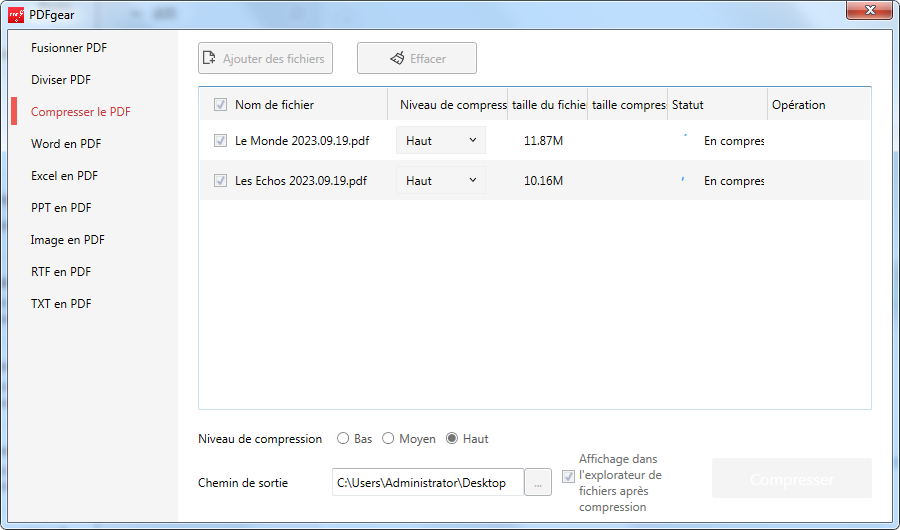Select Compresser le PDF in sidebar
The image size is (900, 530).
coord(81,112)
